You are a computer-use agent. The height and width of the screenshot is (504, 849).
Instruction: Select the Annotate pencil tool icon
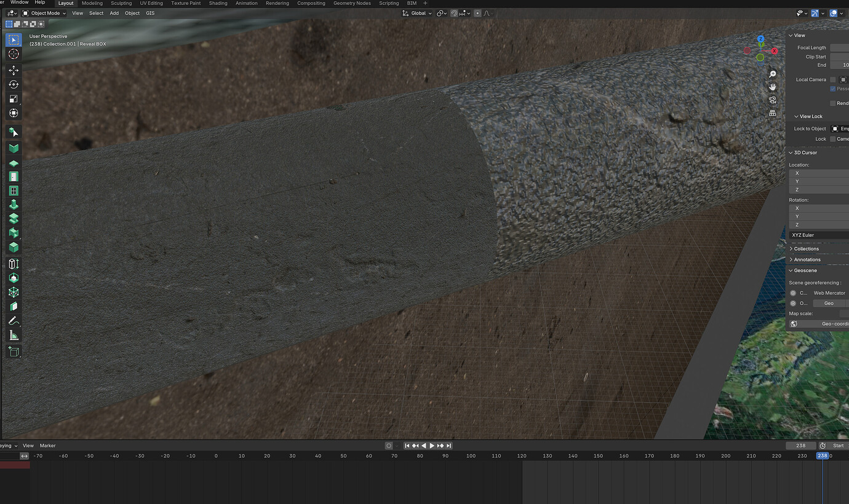click(14, 321)
